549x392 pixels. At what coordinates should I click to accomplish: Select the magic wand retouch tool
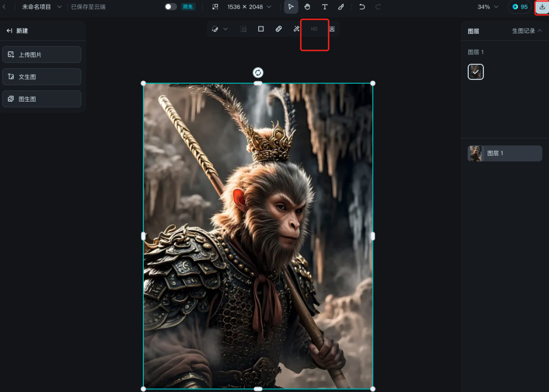coord(296,29)
